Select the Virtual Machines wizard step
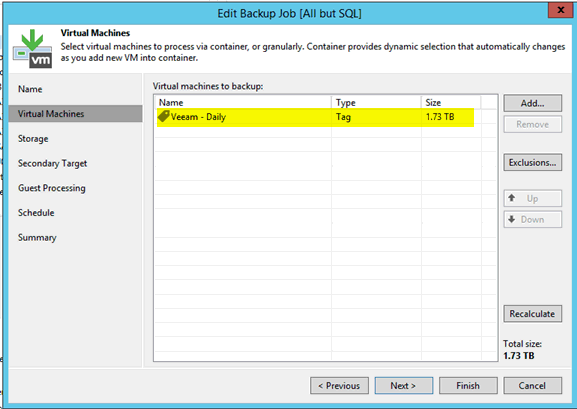This screenshot has width=577, height=409. point(75,114)
